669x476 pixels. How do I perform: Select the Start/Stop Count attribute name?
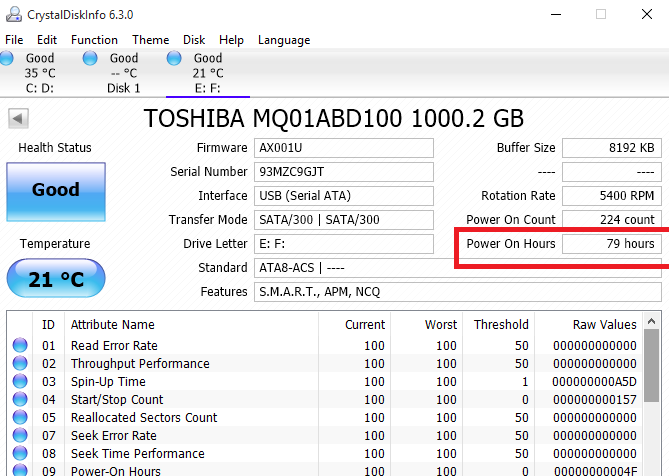(x=117, y=400)
